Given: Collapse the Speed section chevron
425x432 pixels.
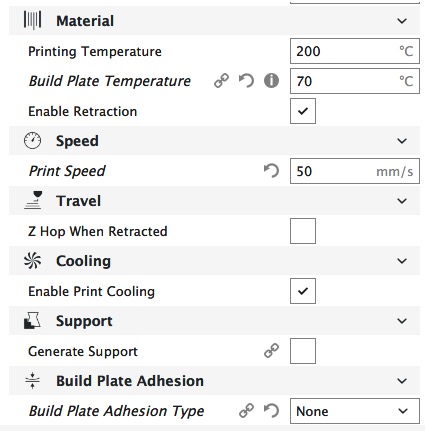Looking at the screenshot, I should (x=402, y=141).
